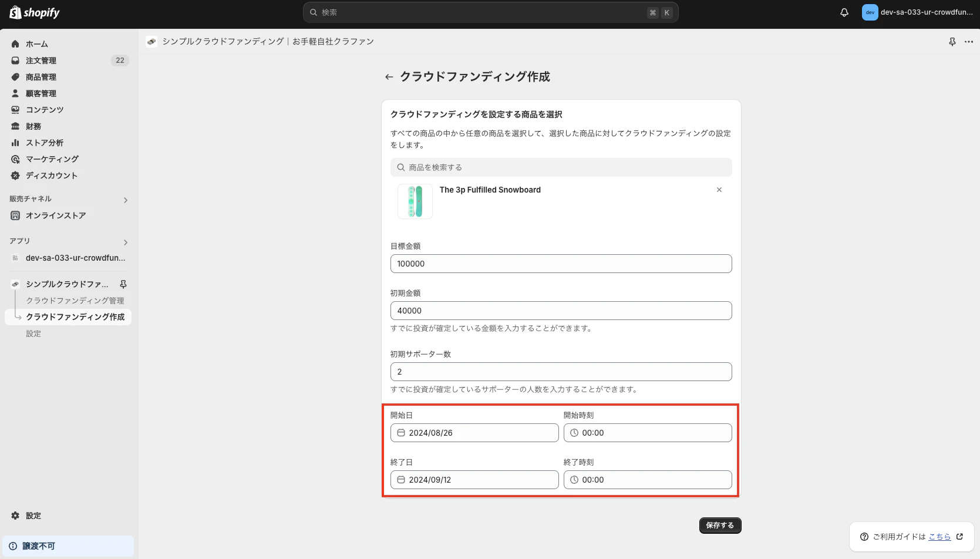Click the 保存する button
Viewport: 980px width, 559px height.
[x=720, y=525]
